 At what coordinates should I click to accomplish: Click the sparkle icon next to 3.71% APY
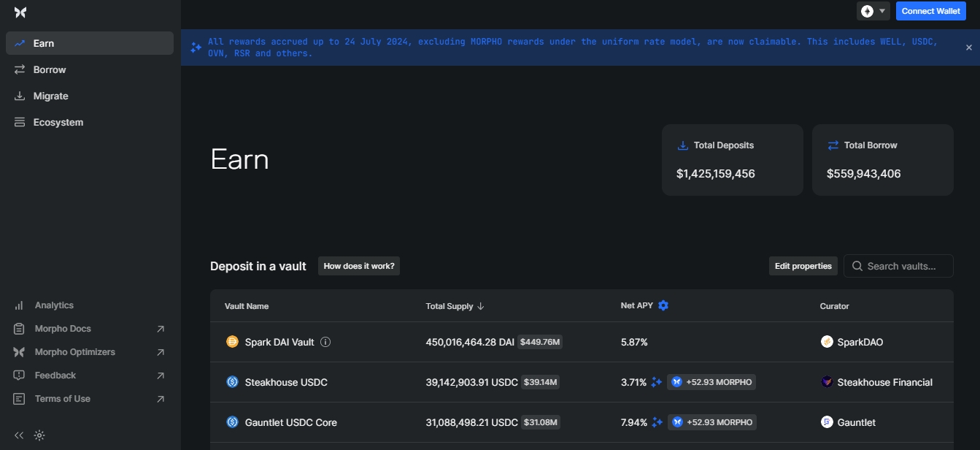(x=657, y=382)
